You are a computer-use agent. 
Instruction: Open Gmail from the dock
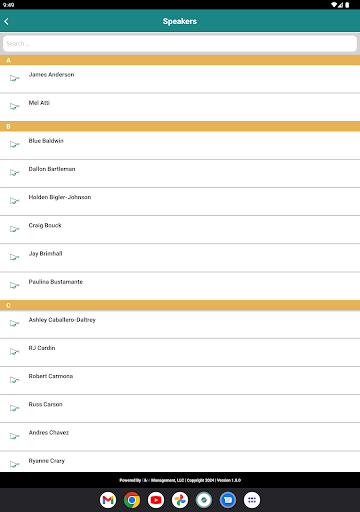(108, 500)
